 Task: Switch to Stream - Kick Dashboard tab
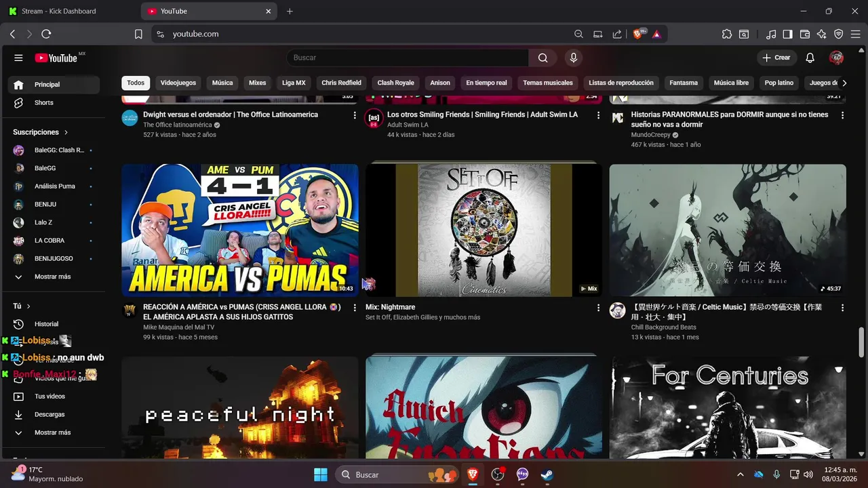point(68,11)
